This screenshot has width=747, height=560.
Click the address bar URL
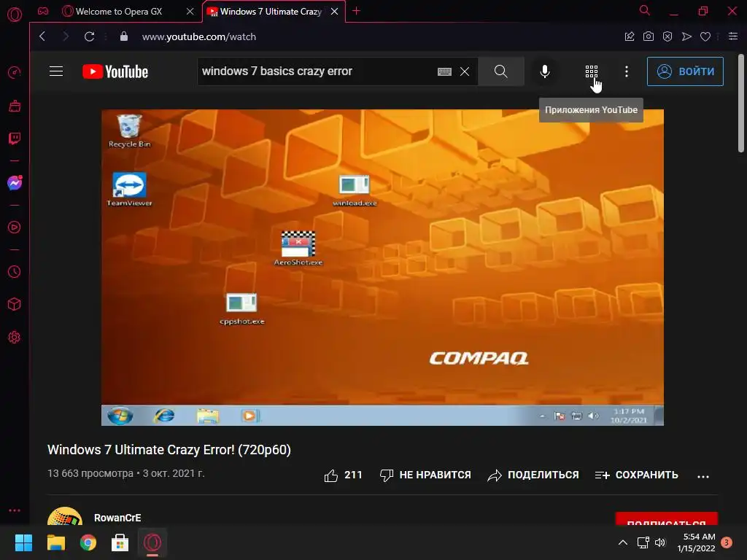(x=199, y=36)
